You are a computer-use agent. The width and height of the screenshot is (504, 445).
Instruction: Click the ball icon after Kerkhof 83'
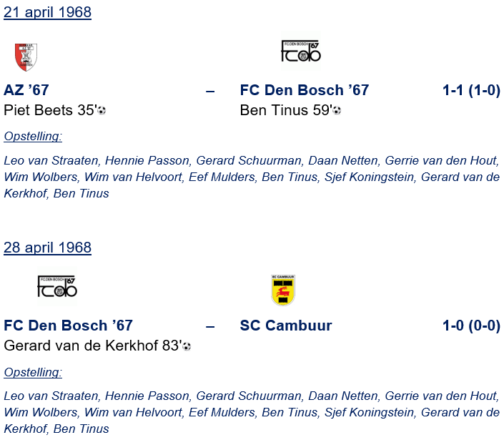tap(187, 346)
